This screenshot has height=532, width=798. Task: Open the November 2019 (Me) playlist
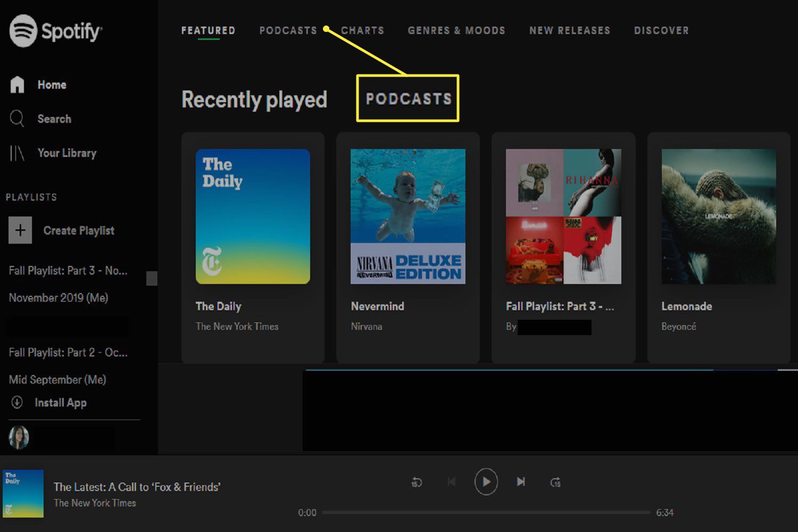pyautogui.click(x=59, y=298)
